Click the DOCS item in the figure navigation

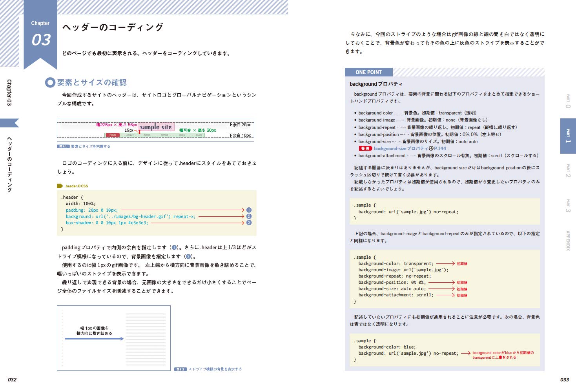[182, 135]
